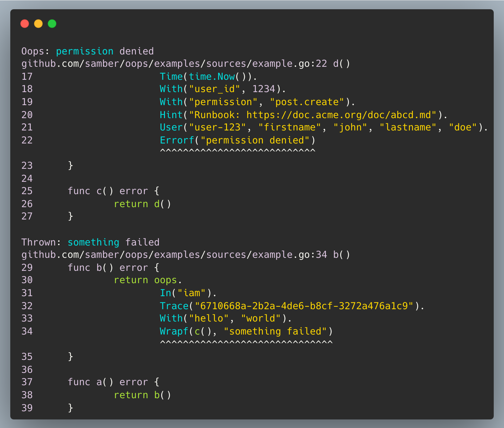Click the With("hello", "world") line
This screenshot has height=428, width=504.
226,318
